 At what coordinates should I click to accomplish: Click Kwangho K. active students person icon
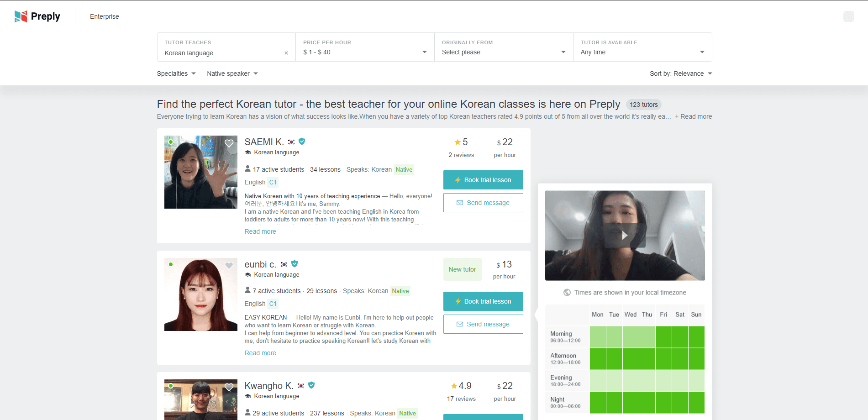click(x=247, y=413)
